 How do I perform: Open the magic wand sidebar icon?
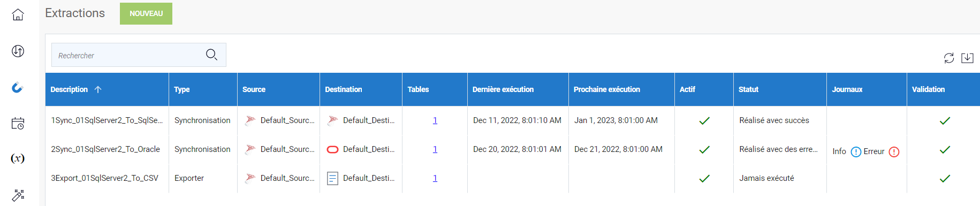pyautogui.click(x=18, y=195)
